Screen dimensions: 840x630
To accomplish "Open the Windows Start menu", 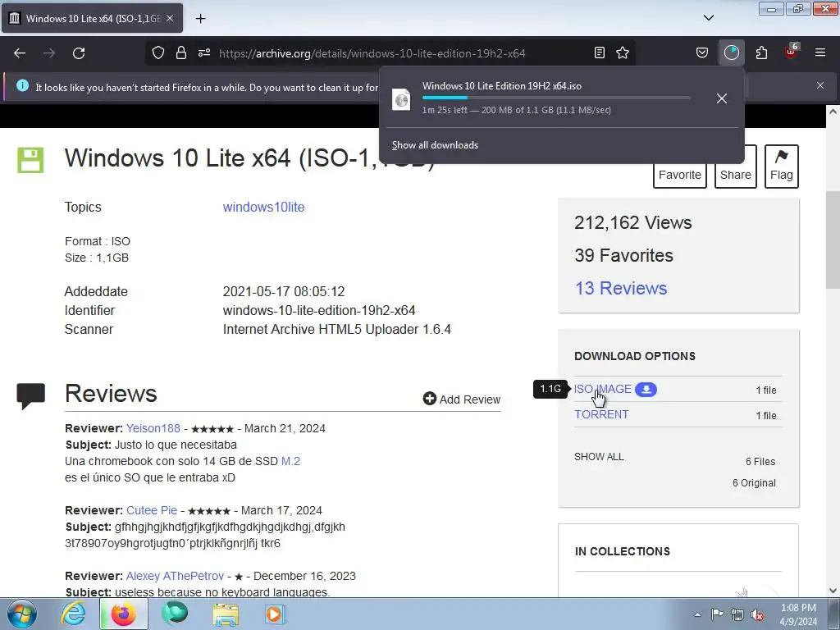I will point(21,614).
